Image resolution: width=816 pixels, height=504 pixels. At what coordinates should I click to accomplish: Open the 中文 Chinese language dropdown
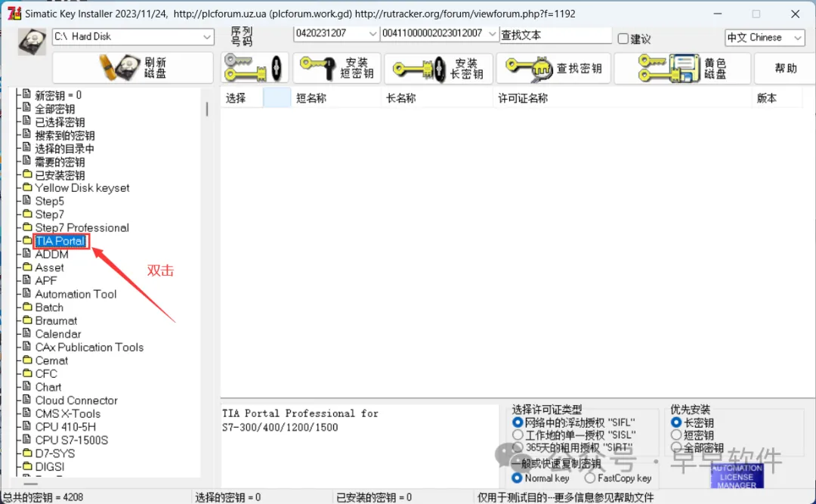pyautogui.click(x=765, y=38)
